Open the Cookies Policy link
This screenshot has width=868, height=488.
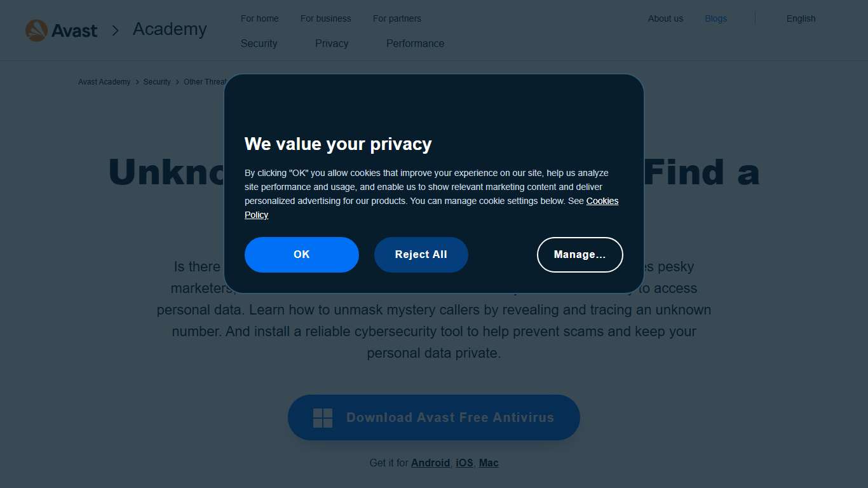(602, 201)
